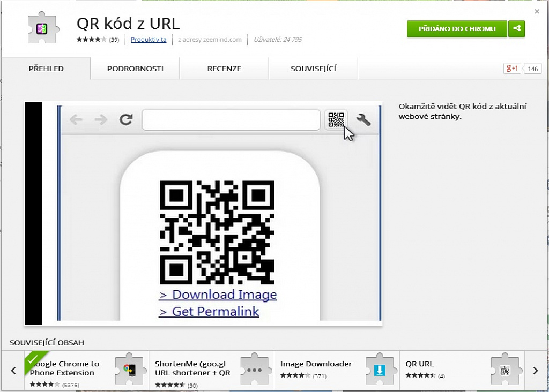
Task: Click the SOUVISEJÍCÍ OBSAH section heading
Action: coord(47,343)
